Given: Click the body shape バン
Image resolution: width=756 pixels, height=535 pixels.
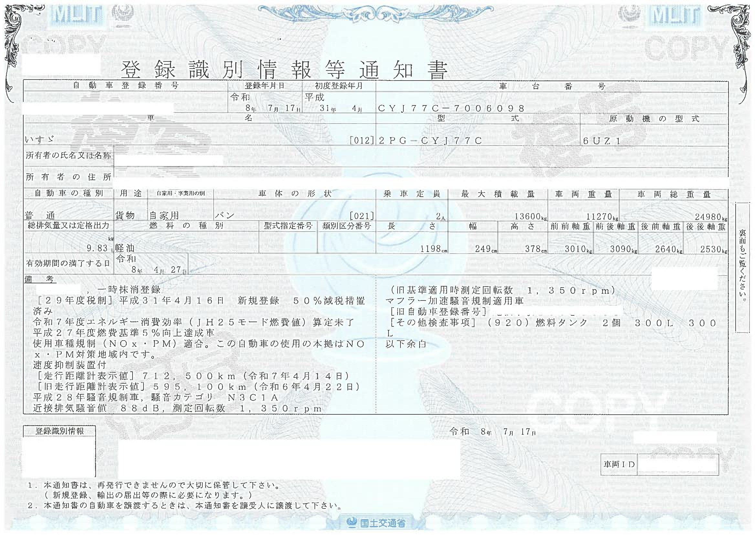Looking at the screenshot, I should click(225, 216).
